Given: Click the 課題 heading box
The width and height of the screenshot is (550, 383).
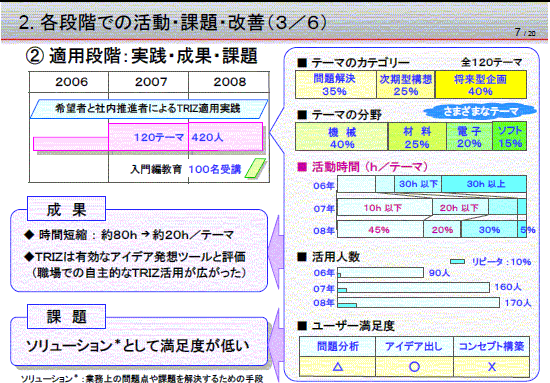Looking at the screenshot, I should click(x=66, y=317).
